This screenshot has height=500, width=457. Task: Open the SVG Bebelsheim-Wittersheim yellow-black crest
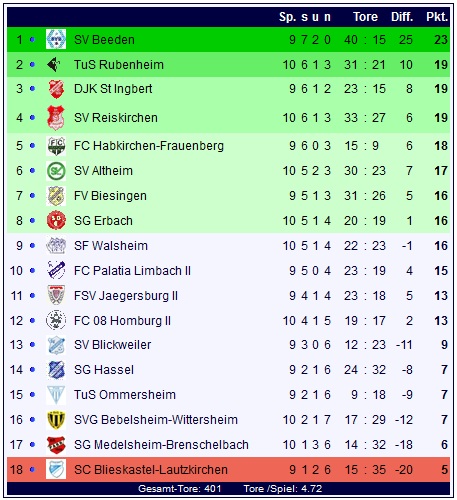(56, 419)
